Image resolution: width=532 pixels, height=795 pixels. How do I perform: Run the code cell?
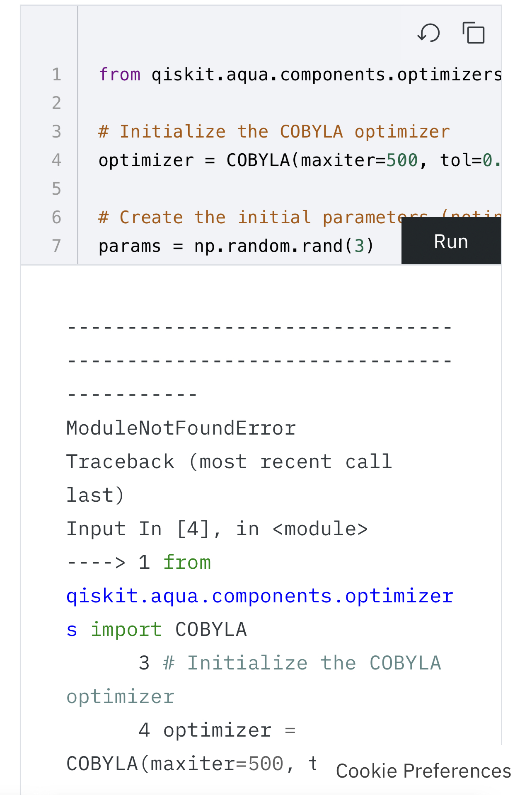pos(451,241)
